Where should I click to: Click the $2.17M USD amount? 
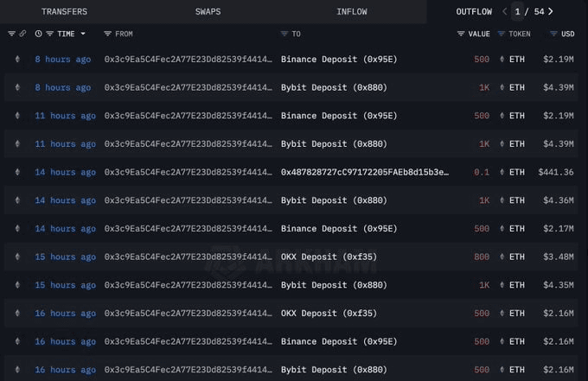[559, 229]
